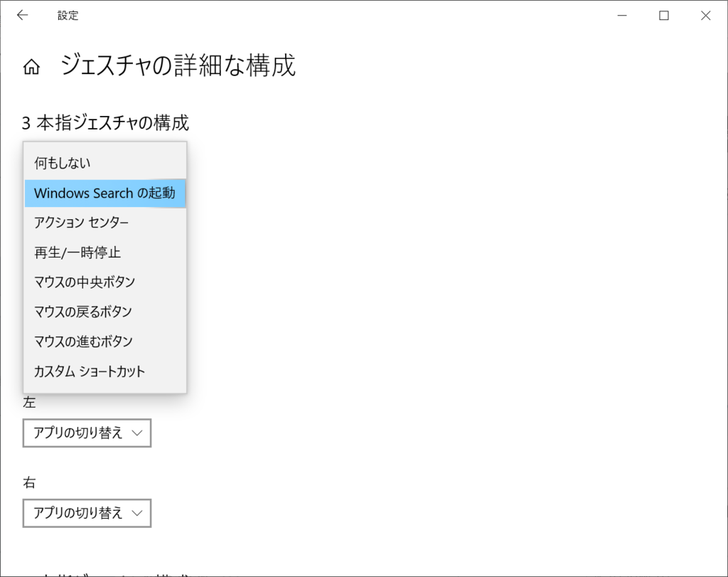
Task: Click the 3 本指ジェスチャの構成 heading
Action: [105, 123]
